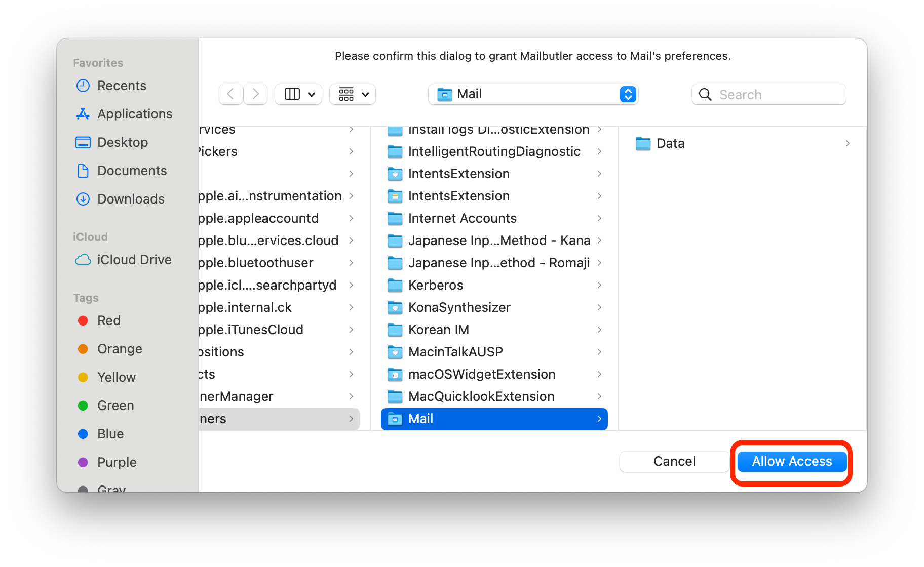Open the item grouping dropdown
The width and height of the screenshot is (924, 567).
pyautogui.click(x=353, y=94)
